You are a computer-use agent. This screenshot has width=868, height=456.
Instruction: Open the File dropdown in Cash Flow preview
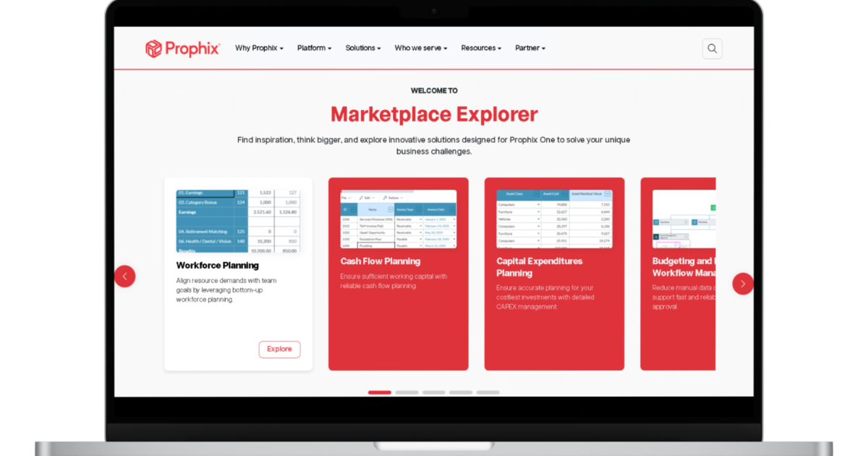pos(345,198)
